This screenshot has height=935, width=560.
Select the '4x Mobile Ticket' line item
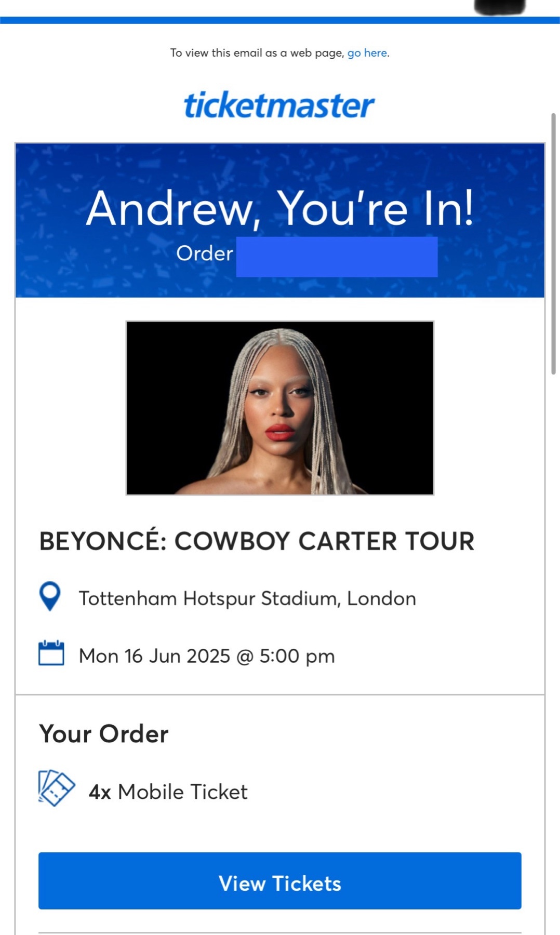pos(168,792)
